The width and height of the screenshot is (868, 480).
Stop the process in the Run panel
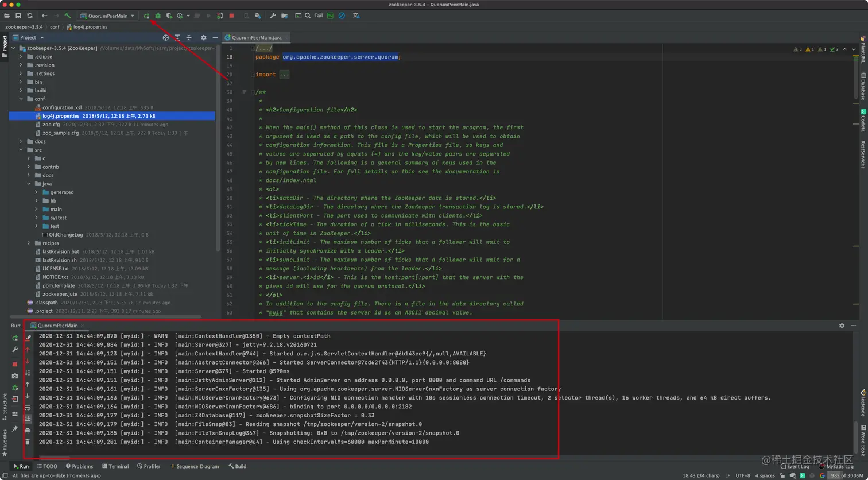[x=15, y=365]
